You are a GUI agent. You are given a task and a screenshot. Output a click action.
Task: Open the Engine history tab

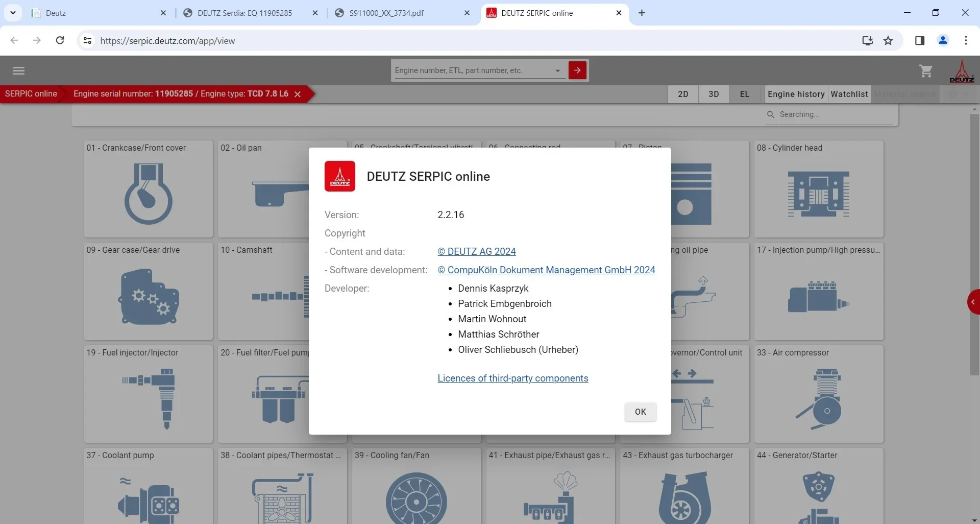tap(796, 94)
